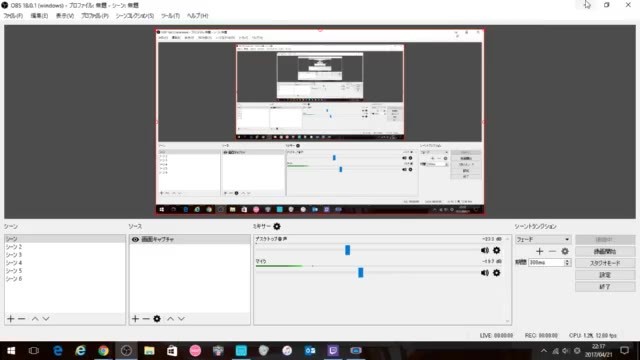Image resolution: width=640 pixels, height=360 pixels.
Task: Open the File menu
Action: pyautogui.click(x=13, y=16)
